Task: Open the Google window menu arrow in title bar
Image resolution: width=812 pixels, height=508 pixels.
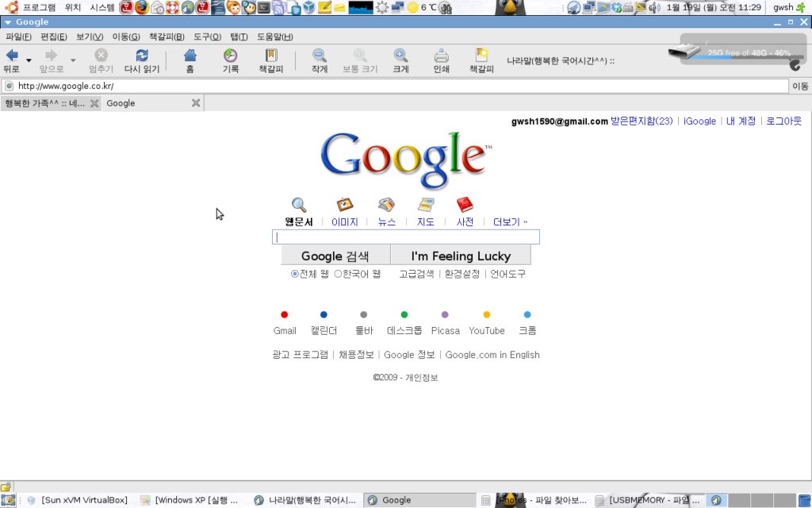Action: pos(8,22)
